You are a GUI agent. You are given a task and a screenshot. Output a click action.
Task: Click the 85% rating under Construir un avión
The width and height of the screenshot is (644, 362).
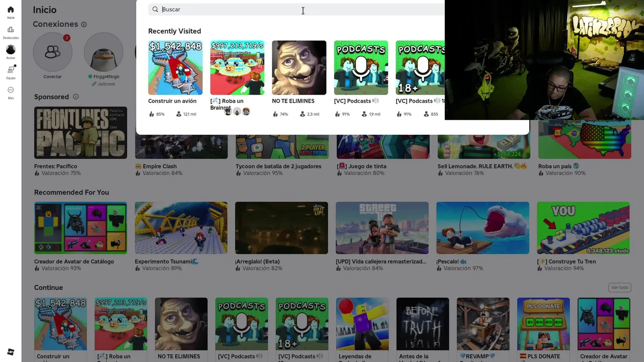[157, 114]
